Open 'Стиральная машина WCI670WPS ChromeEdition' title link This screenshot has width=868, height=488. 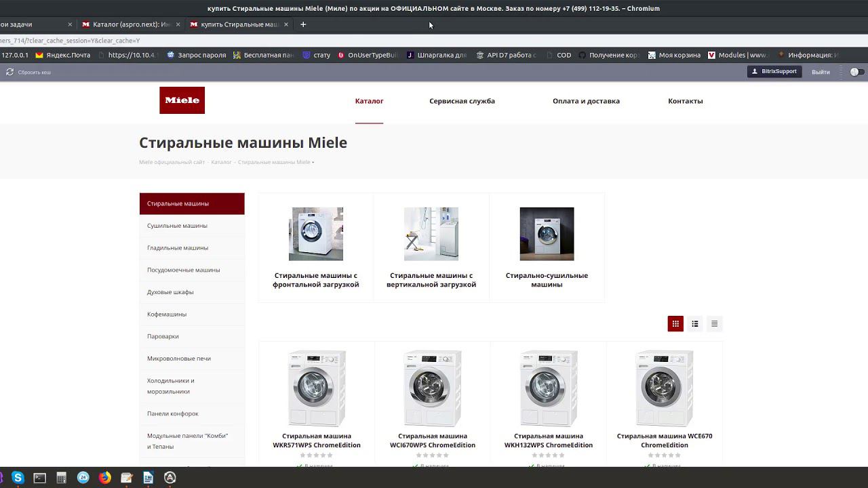[433, 441]
